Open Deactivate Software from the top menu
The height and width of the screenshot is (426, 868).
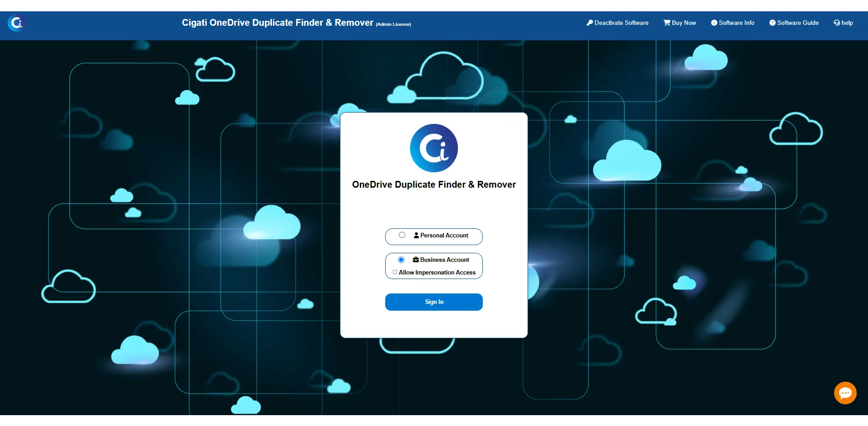(x=618, y=23)
